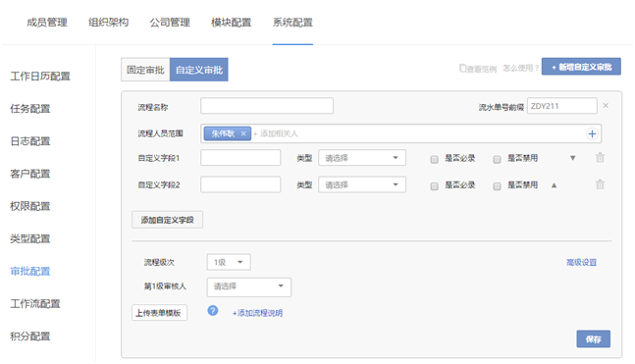Screen dimensions: 635x364
Task: Delete 自定义字段1 with its trash icon
Action: tap(600, 158)
